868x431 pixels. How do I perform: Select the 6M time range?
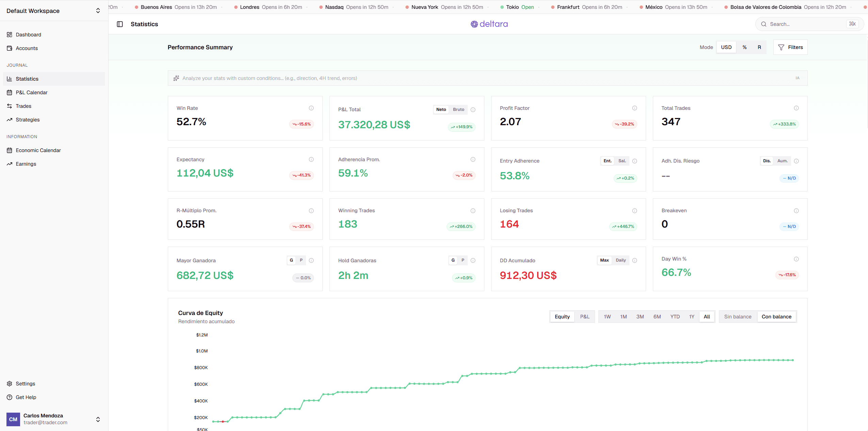pos(657,317)
